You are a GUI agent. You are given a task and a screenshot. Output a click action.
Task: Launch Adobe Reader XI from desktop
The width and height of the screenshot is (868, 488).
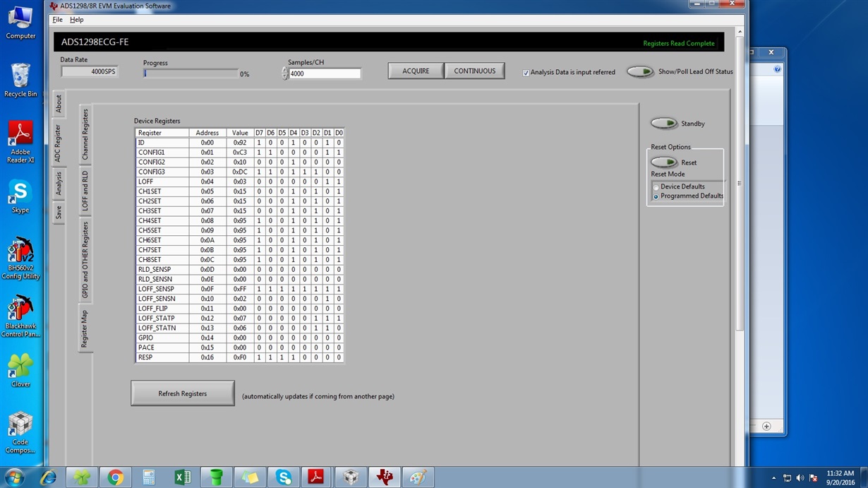[x=20, y=142]
